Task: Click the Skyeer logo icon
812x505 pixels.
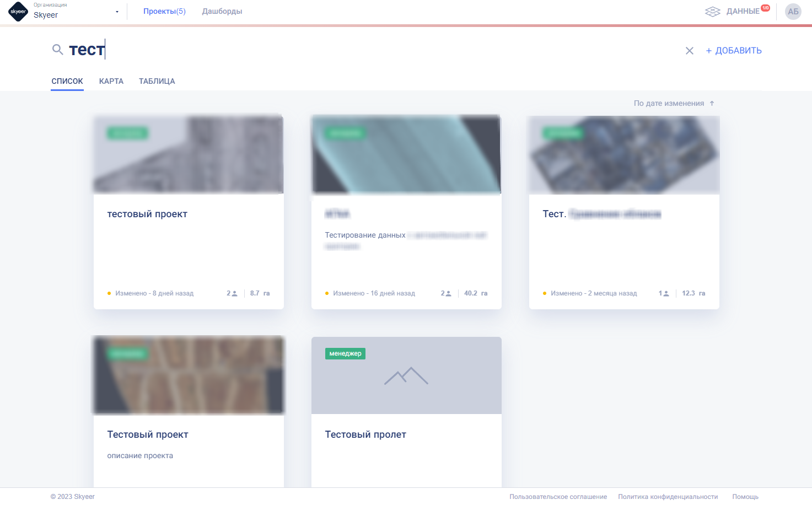Action: pos(18,12)
